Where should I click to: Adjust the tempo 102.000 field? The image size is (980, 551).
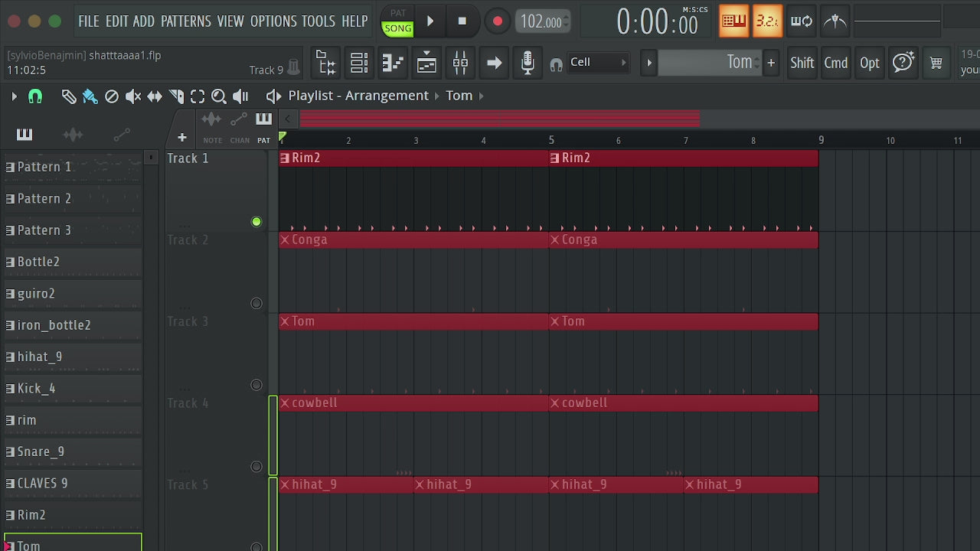click(541, 21)
